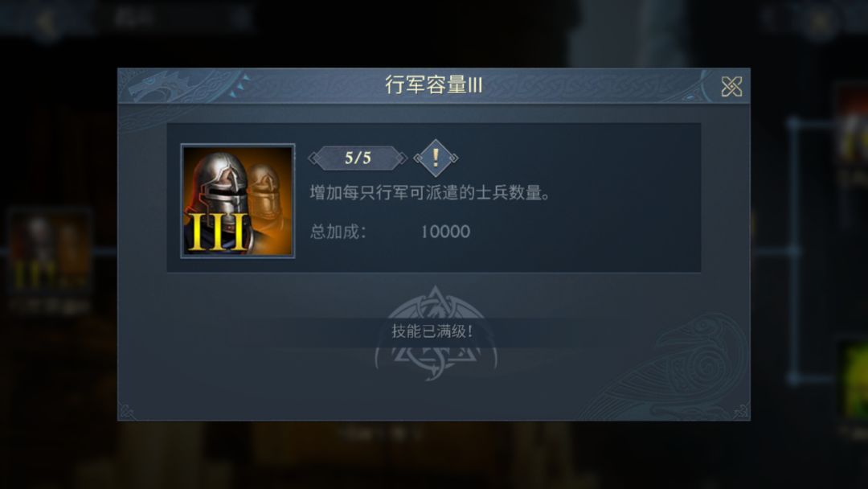Tap the exclamation info diamond icon
This screenshot has width=868, height=489.
coord(436,158)
